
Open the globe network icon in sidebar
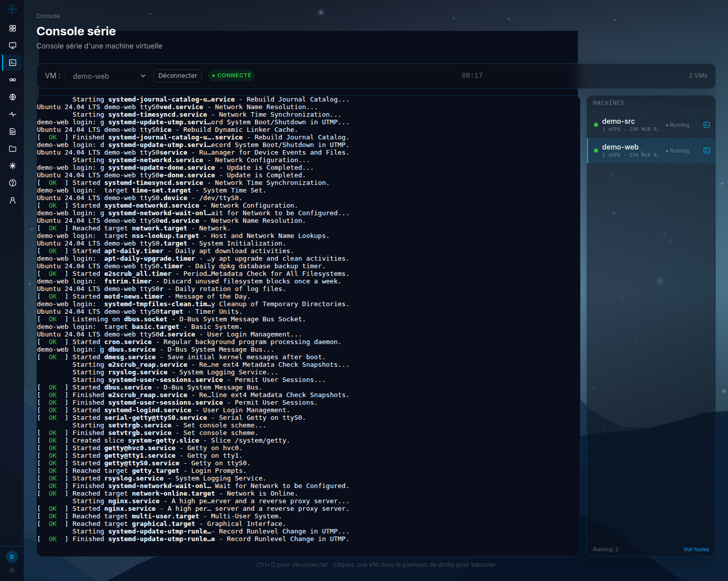pyautogui.click(x=13, y=97)
